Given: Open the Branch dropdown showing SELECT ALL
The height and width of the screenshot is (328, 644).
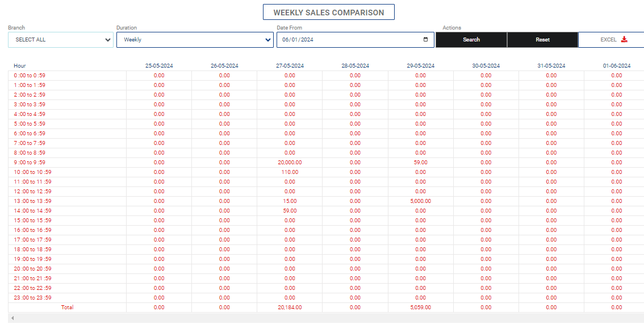Looking at the screenshot, I should (58, 39).
